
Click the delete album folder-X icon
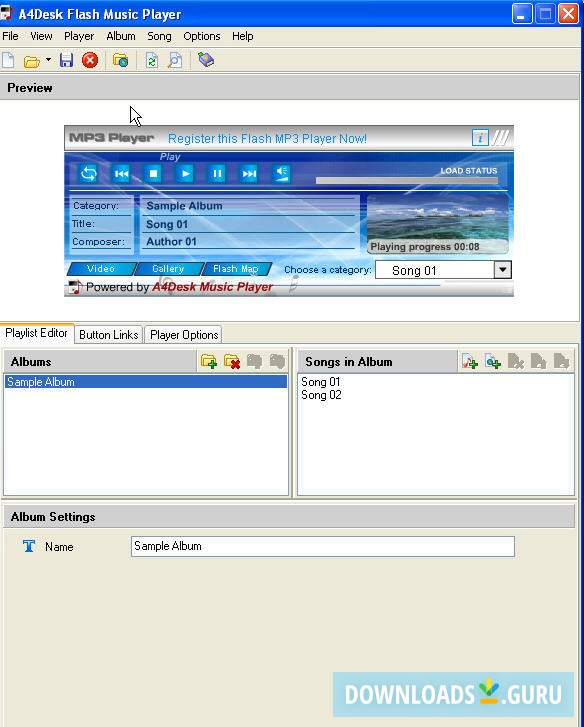(x=231, y=361)
